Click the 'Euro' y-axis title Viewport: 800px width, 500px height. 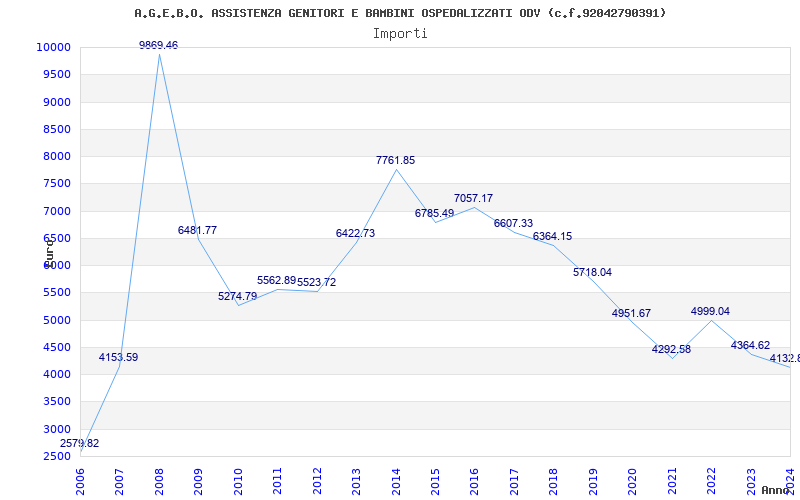[49, 253]
